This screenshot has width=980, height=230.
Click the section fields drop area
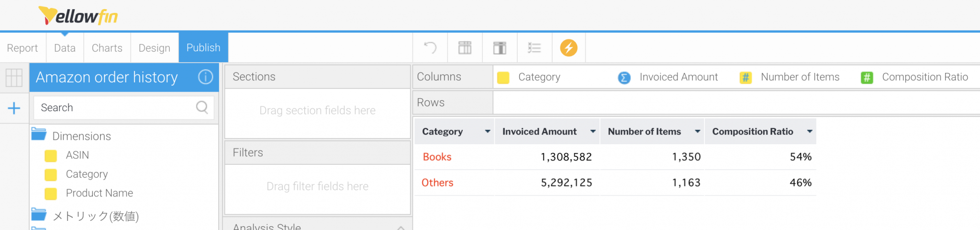317,114
